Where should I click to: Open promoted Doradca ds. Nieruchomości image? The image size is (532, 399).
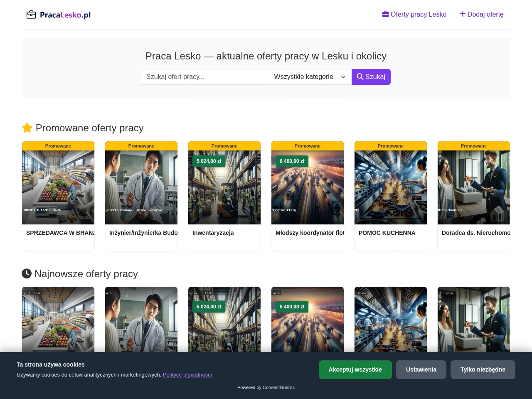(x=474, y=187)
